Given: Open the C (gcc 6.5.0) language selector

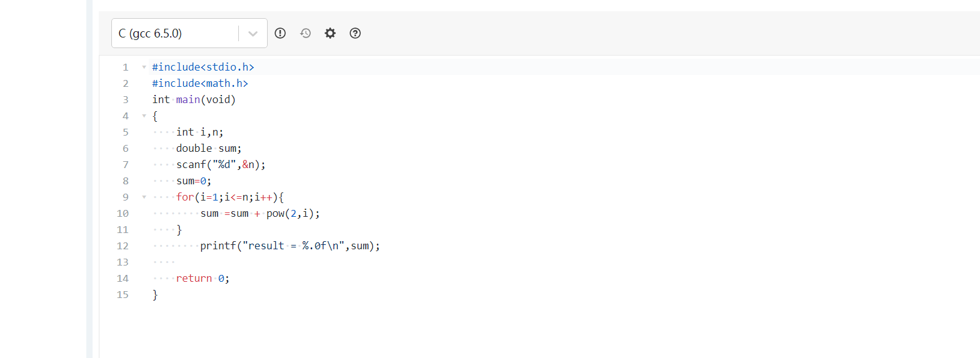Looking at the screenshot, I should tap(175, 33).
